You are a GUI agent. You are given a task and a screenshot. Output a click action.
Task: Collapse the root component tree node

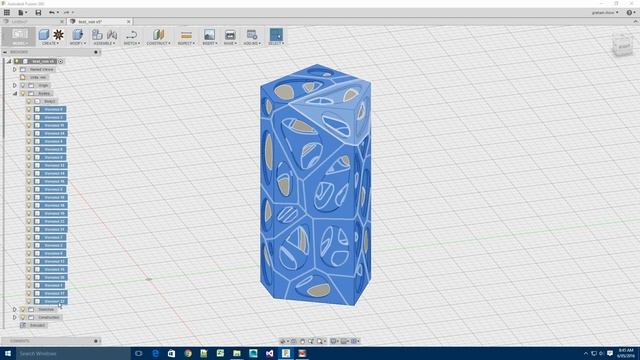[9, 61]
